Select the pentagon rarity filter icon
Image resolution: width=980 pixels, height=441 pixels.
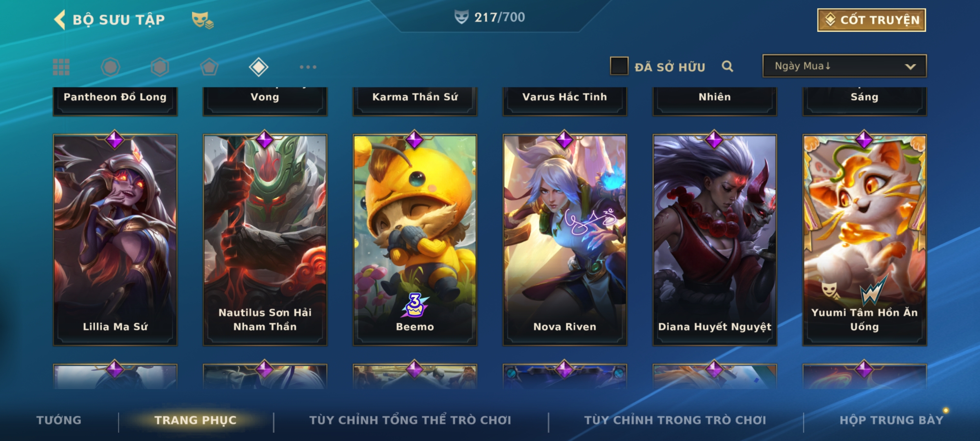point(209,67)
